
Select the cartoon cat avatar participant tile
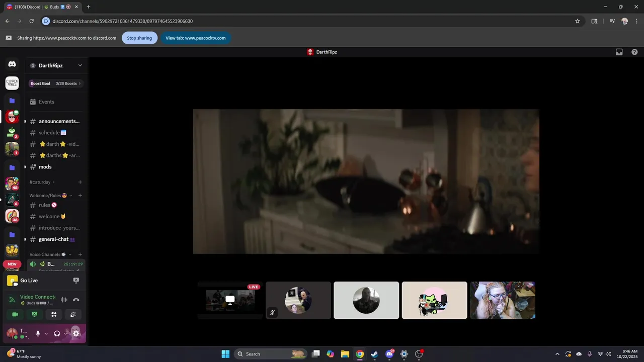(434, 300)
